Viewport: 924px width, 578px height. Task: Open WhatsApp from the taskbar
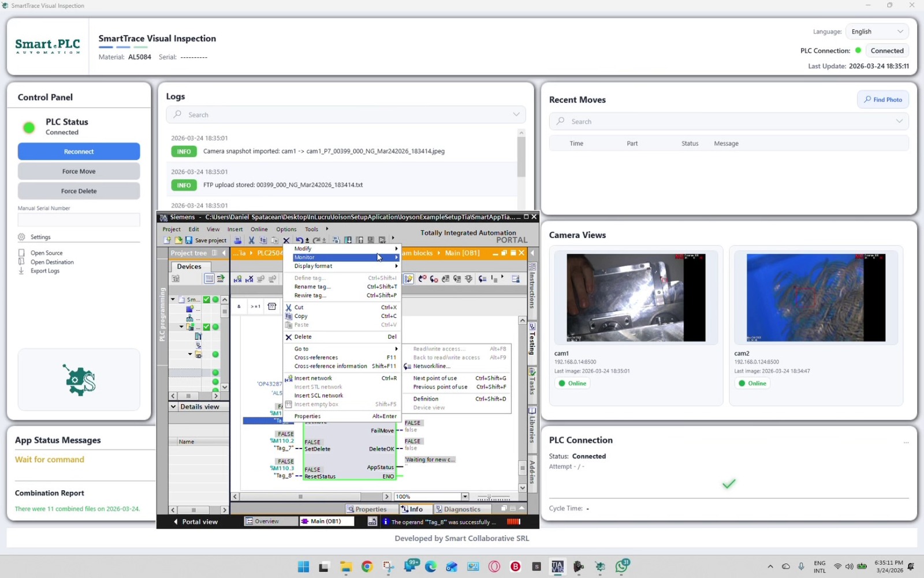(x=622, y=566)
